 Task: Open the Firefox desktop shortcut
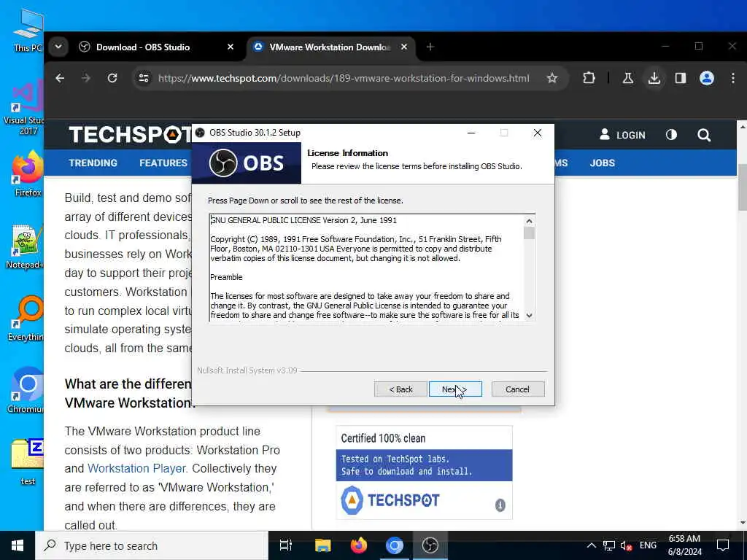(x=28, y=174)
